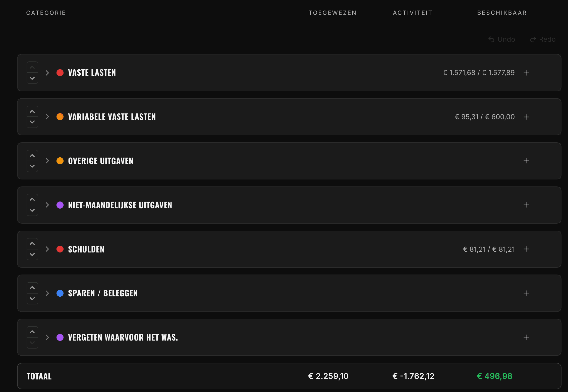This screenshot has height=392, width=568.
Task: Click the Beschikbaar column header
Action: (502, 13)
